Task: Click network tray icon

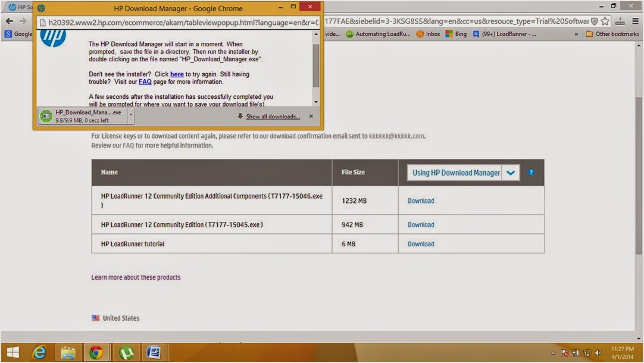Action: point(587,353)
